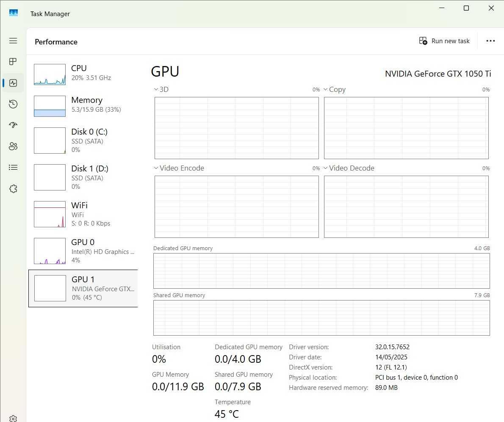This screenshot has height=422, width=504.
Task: Click the GPU 0 mini graph thumbnail
Action: coord(50,251)
